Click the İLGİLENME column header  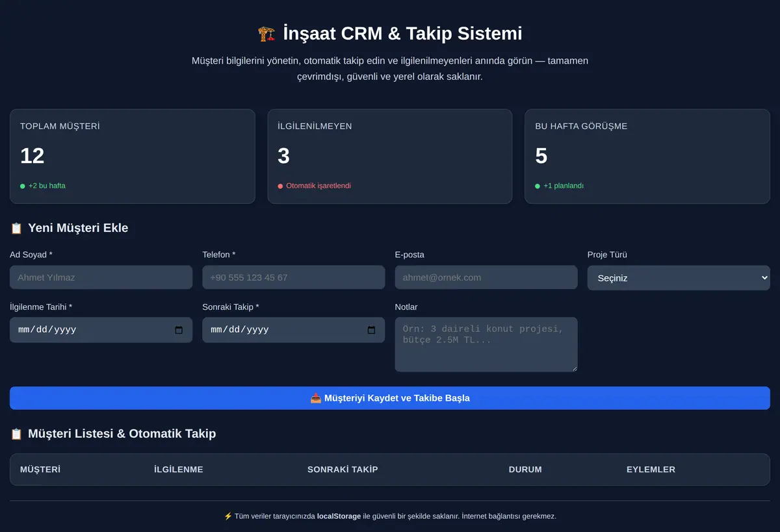(x=179, y=470)
